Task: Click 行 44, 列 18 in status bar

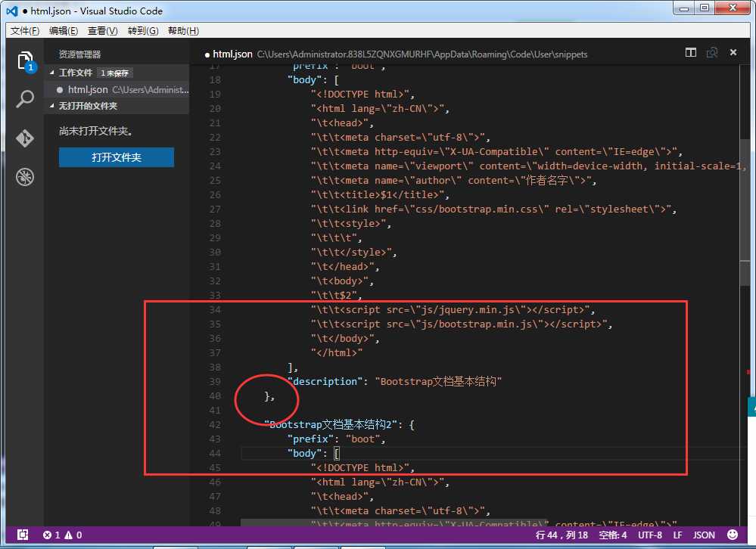Action: click(x=562, y=535)
